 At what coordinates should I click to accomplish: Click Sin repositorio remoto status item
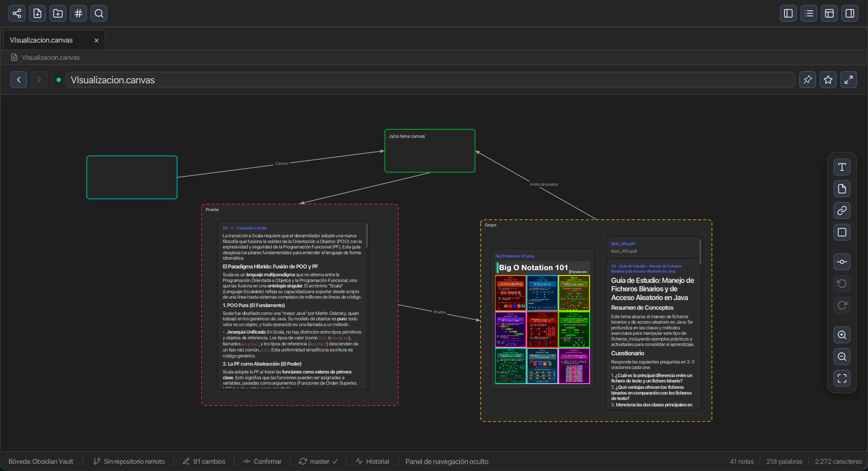point(129,462)
